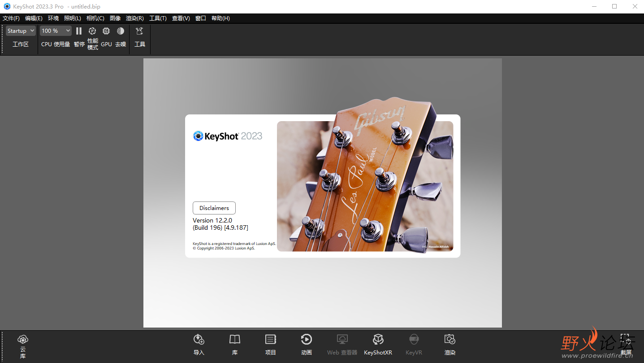
Task: Open the Help (帮助) menu
Action: click(220, 18)
